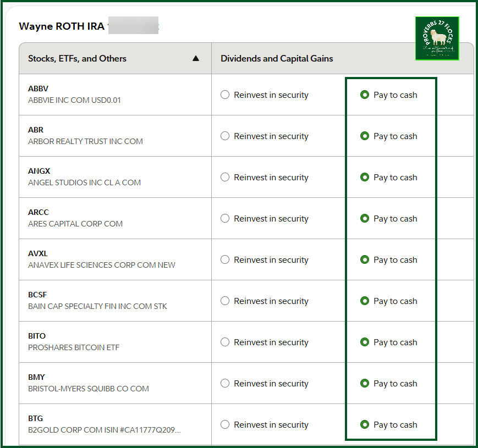Click the Dividends and Capital Gains header
Viewport: 478px width, 448px height.
[x=277, y=58]
